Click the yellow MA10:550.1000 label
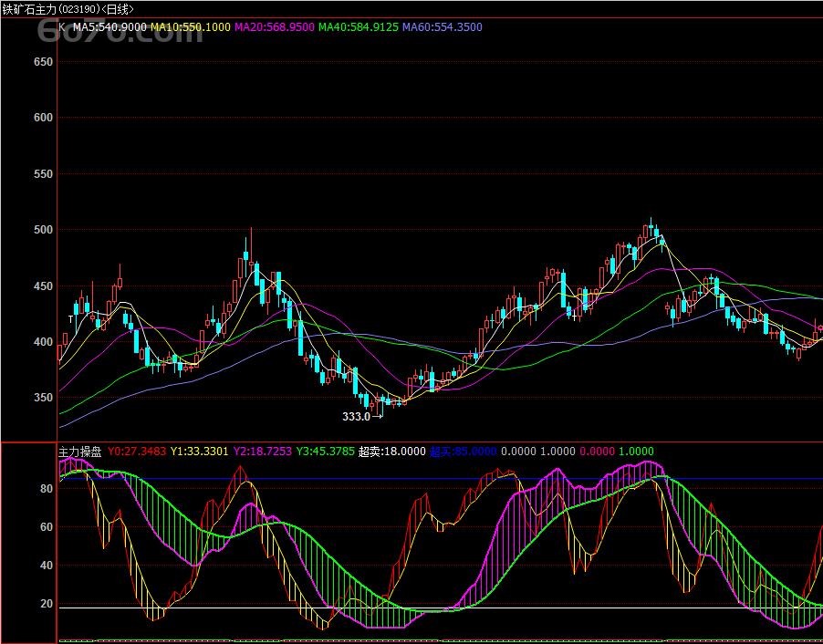 coord(190,27)
